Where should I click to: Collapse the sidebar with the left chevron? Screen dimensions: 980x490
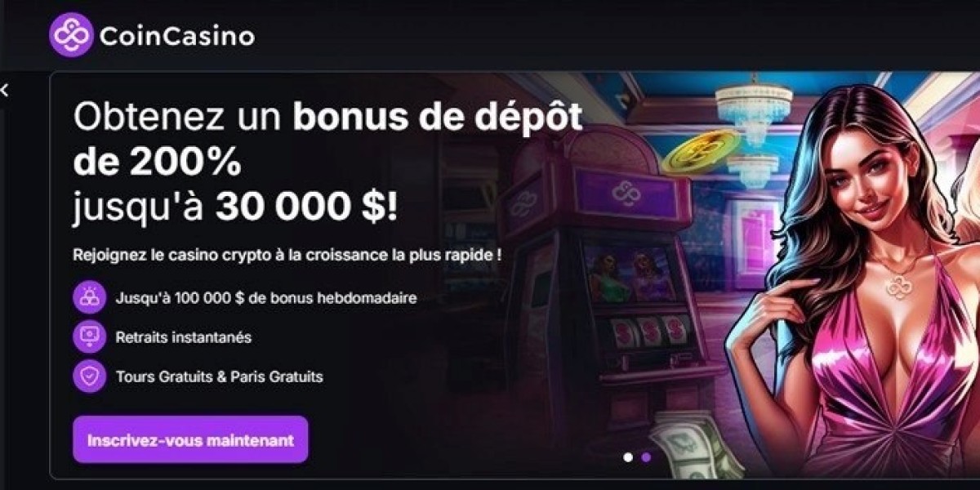(x=4, y=90)
